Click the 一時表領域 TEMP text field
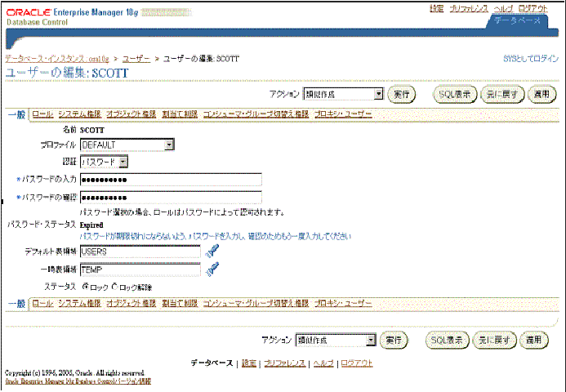Screen dimensions: 566x392 pyautogui.click(x=140, y=269)
